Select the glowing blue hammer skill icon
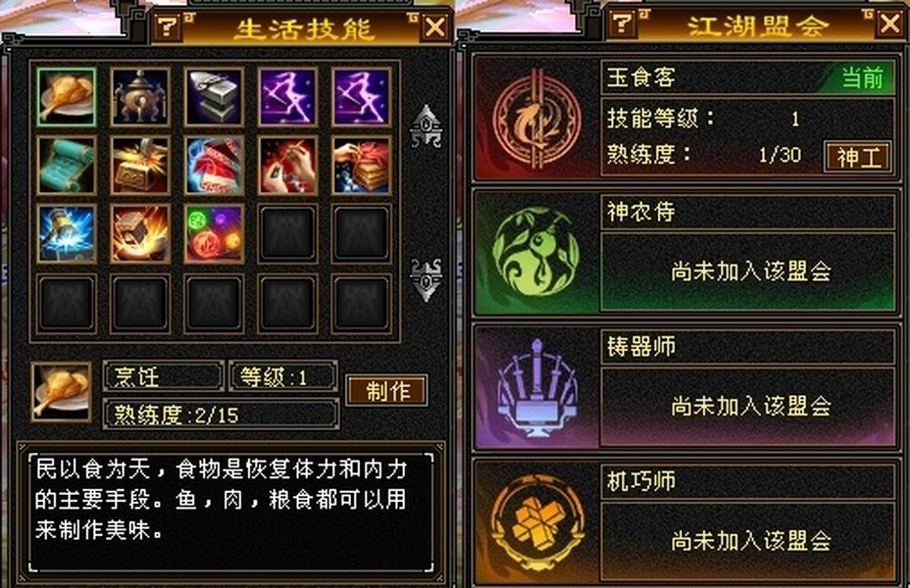This screenshot has width=910, height=588. [x=66, y=233]
